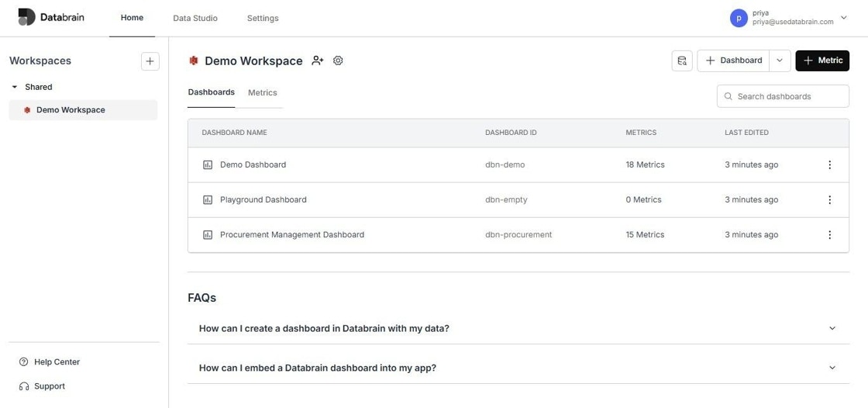Click the Databrain logo

pyautogui.click(x=51, y=17)
